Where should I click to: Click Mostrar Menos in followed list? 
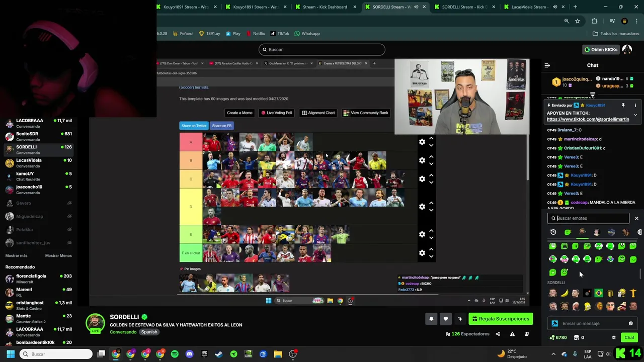58,255
